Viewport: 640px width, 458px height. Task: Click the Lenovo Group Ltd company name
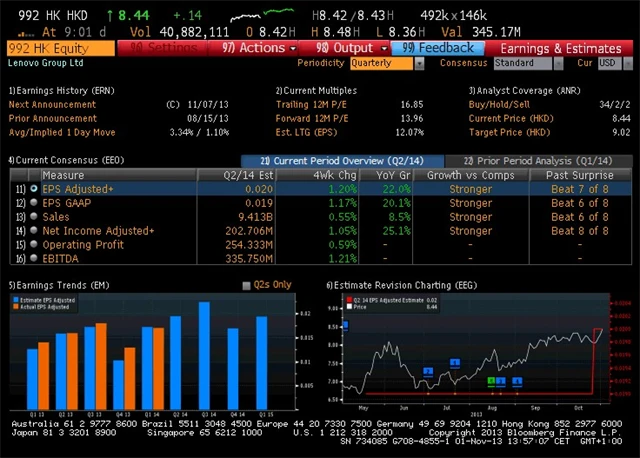click(x=46, y=63)
